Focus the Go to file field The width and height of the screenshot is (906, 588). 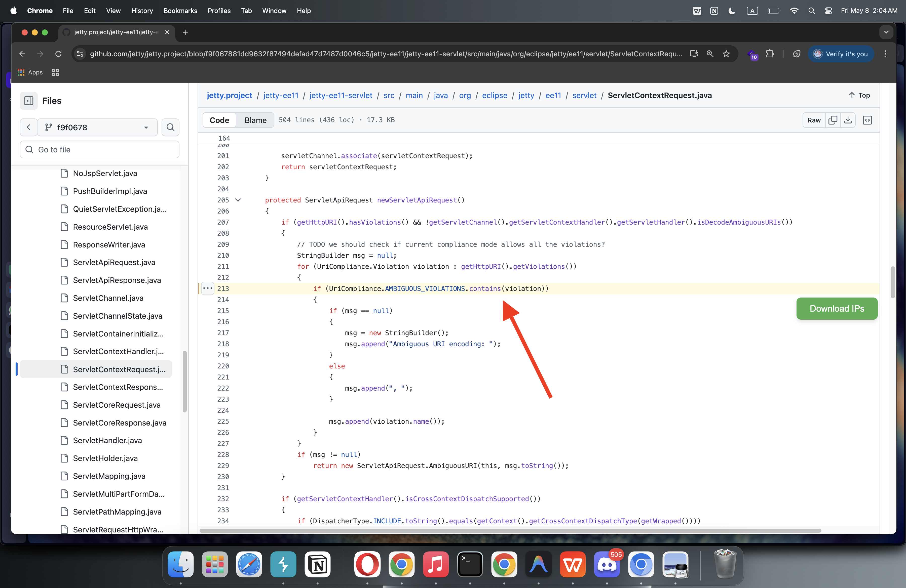(x=99, y=149)
